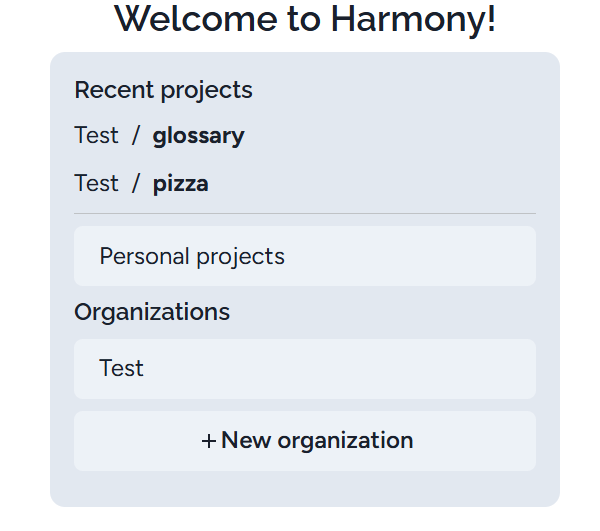Click the word Personal in Personal projects
Viewport: 600px width, 531px height.
click(142, 256)
